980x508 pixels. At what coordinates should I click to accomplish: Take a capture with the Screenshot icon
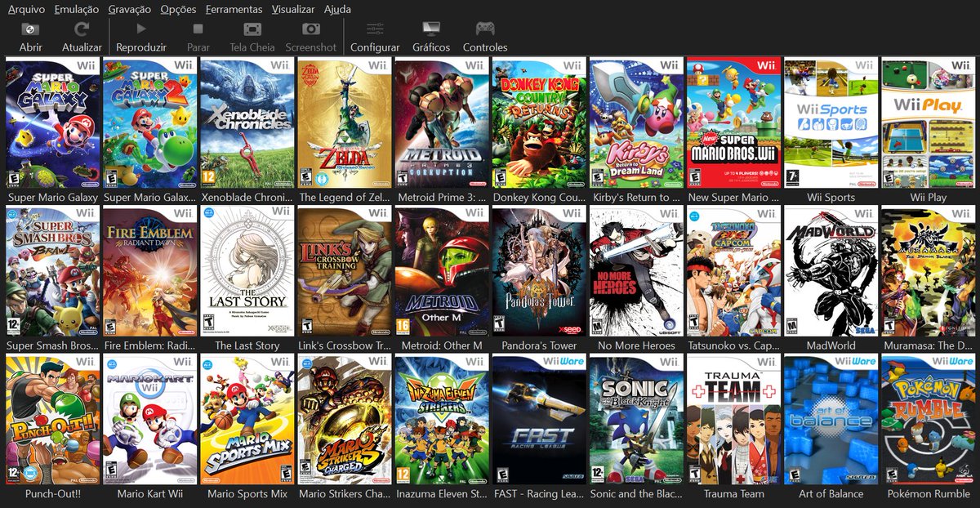pyautogui.click(x=311, y=29)
